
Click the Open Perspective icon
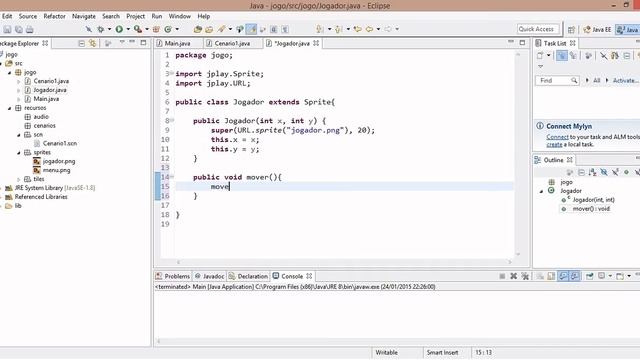[x=571, y=29]
